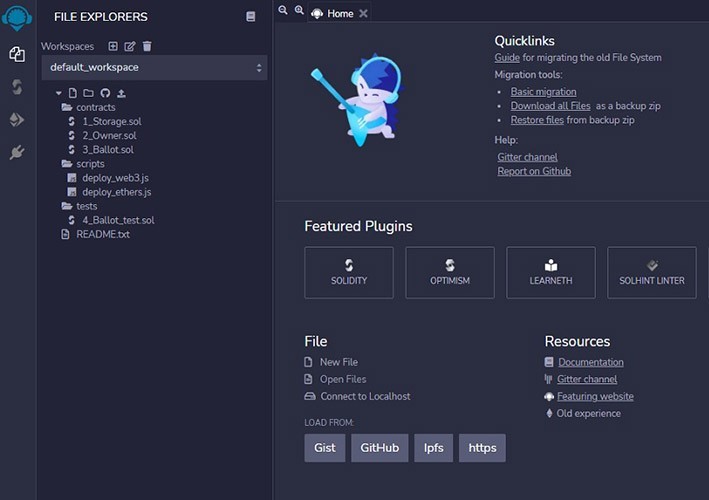Open the Solidity compiler sidebar icon
The width and height of the screenshot is (709, 500).
pos(17,87)
